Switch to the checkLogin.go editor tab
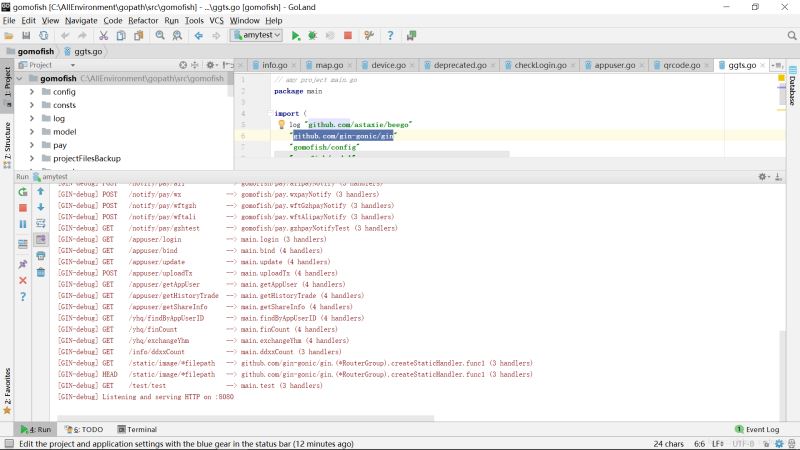The height and width of the screenshot is (450, 800). point(538,65)
